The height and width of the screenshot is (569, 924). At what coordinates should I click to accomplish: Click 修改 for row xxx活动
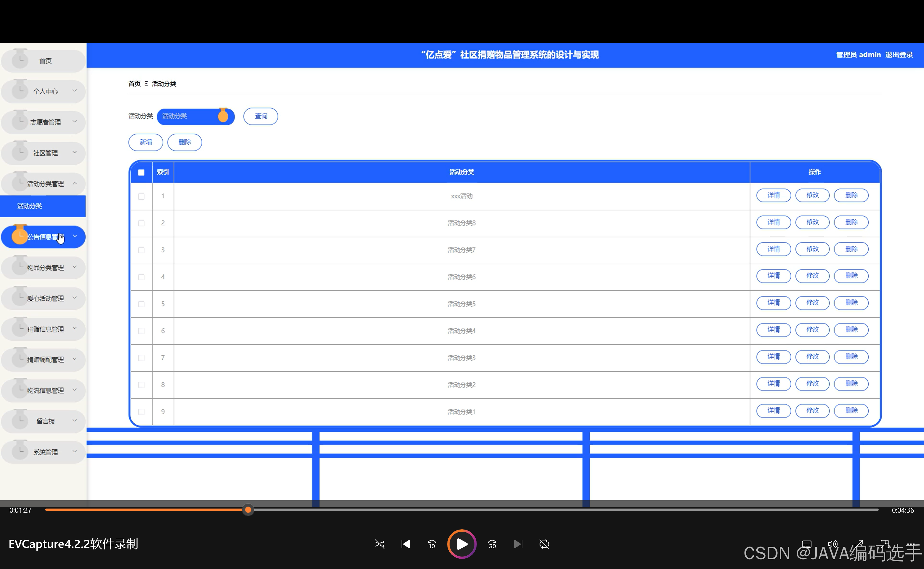(812, 195)
